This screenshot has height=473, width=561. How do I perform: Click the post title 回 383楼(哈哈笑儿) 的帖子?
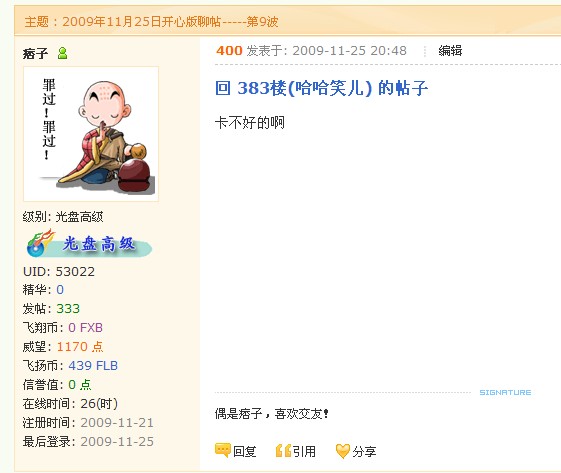tap(321, 88)
